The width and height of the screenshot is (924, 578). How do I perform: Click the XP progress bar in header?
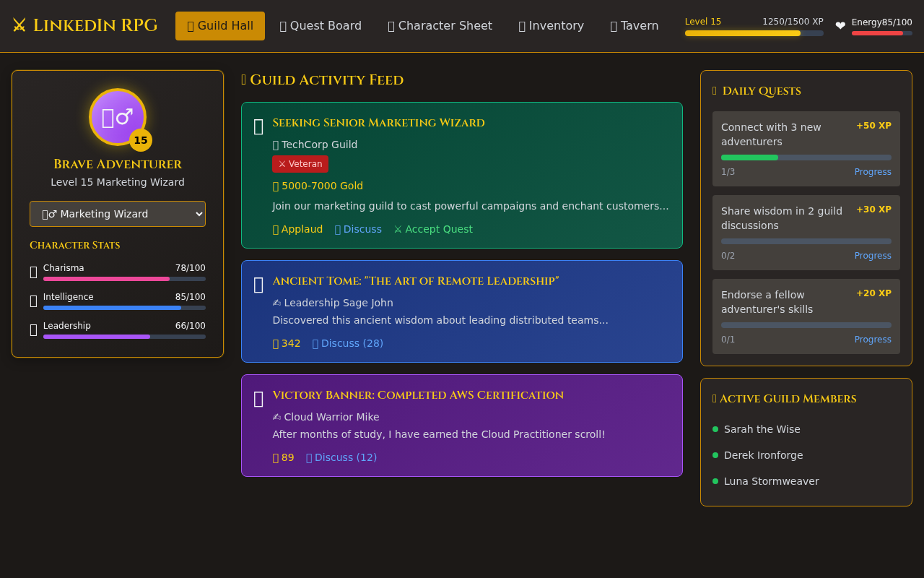[x=754, y=33]
